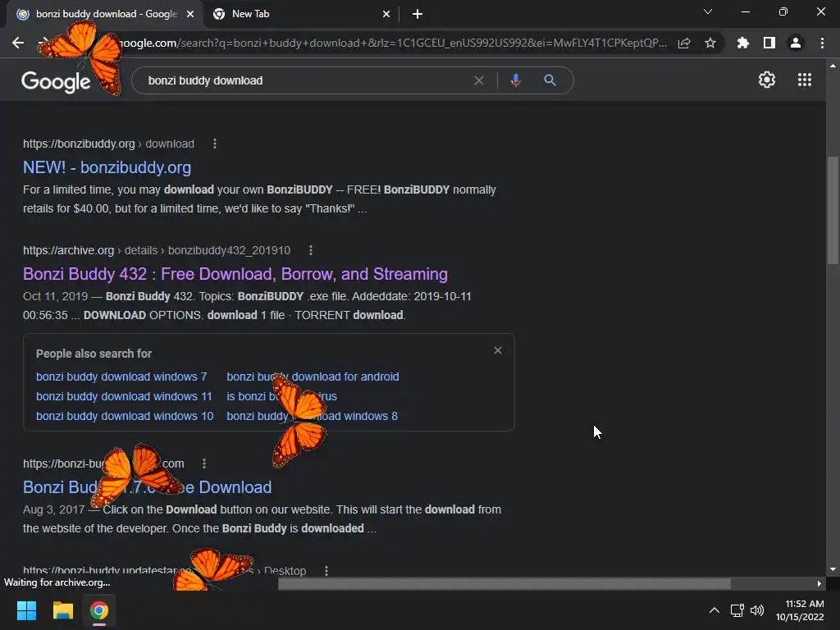Open the Extensions puzzle icon
This screenshot has height=630, width=840.
coord(743,43)
